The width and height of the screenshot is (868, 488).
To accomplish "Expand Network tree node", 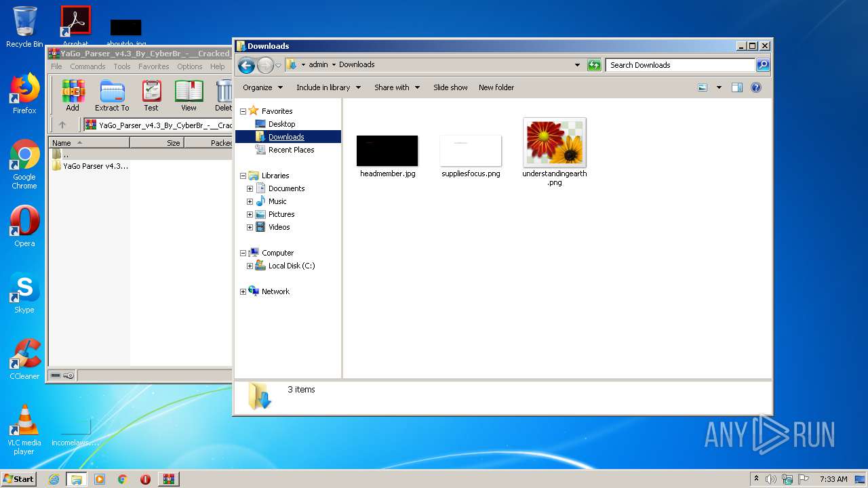I will pyautogui.click(x=243, y=291).
